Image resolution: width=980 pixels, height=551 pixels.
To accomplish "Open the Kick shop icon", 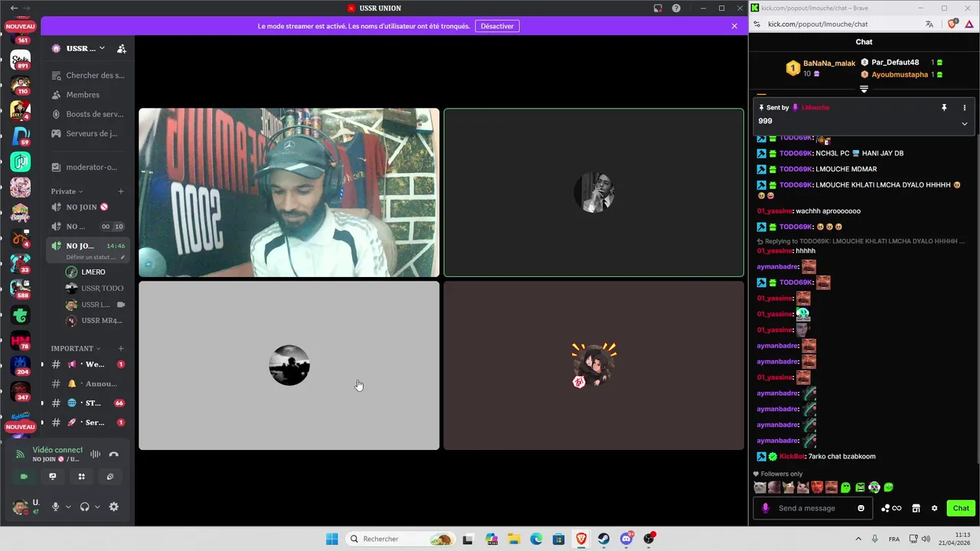I will coord(916,508).
